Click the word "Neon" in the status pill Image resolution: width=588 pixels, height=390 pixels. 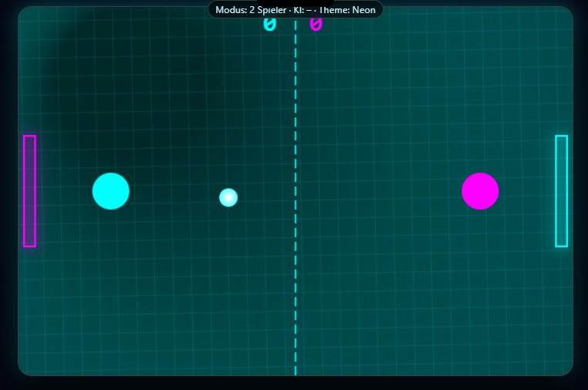[x=363, y=10]
